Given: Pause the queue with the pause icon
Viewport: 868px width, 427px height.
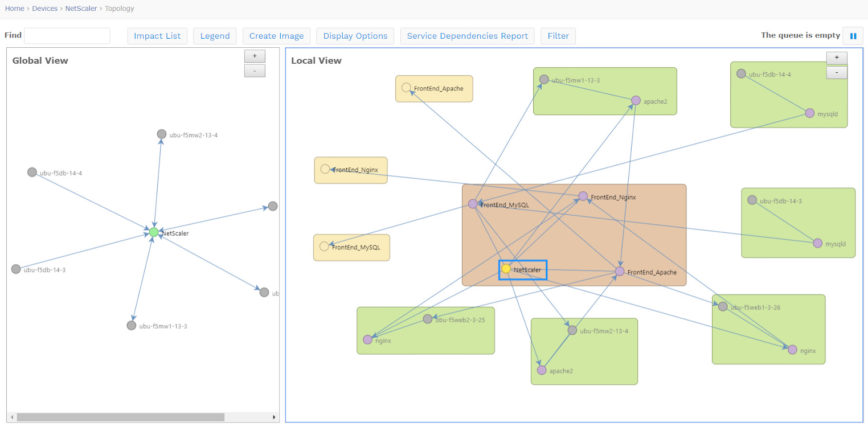Looking at the screenshot, I should point(853,36).
